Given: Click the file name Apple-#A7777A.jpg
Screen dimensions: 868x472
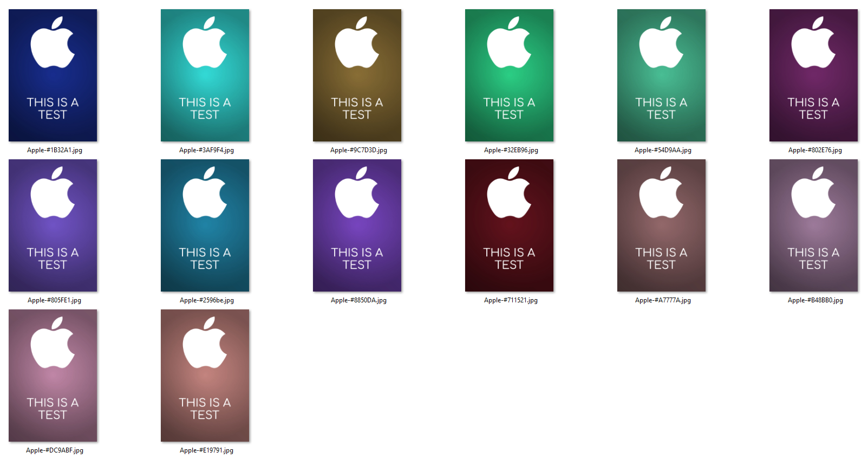Looking at the screenshot, I should (x=663, y=300).
